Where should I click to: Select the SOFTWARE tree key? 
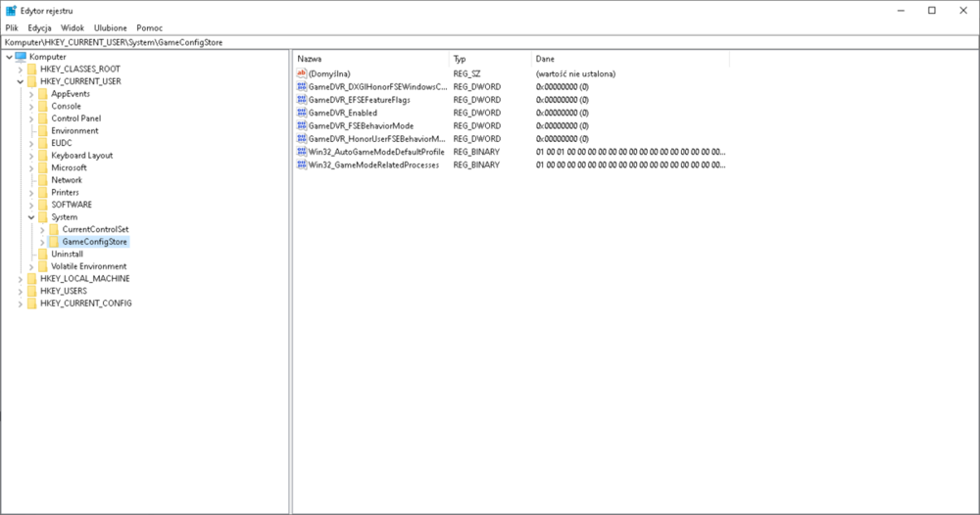(x=72, y=205)
